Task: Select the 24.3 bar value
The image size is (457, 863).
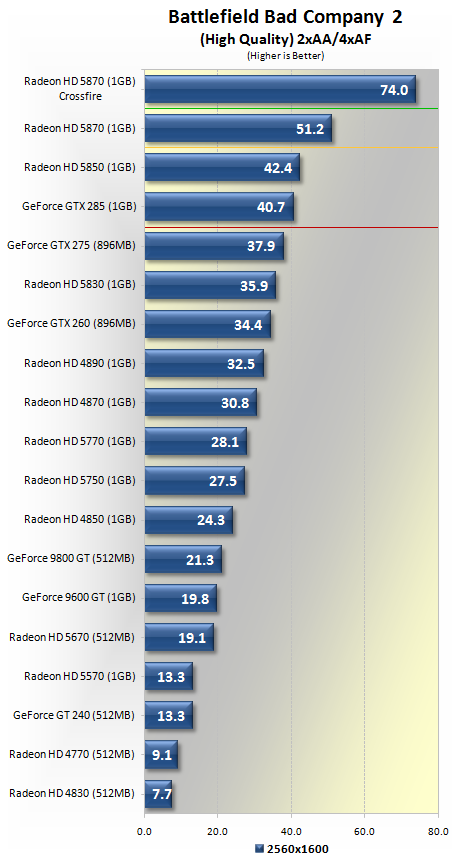Action: tap(211, 521)
